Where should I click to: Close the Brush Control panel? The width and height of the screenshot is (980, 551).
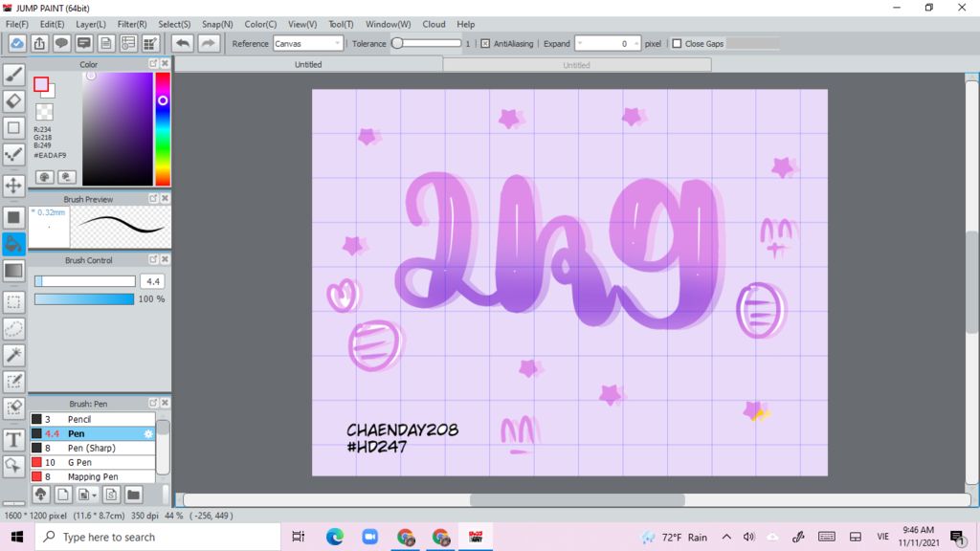[165, 259]
